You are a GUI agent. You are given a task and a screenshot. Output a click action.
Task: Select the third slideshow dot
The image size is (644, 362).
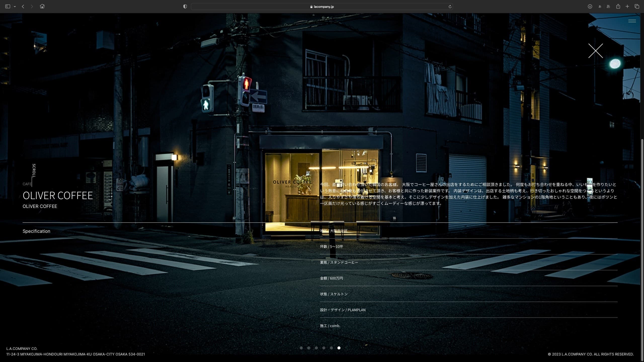pyautogui.click(x=316, y=348)
